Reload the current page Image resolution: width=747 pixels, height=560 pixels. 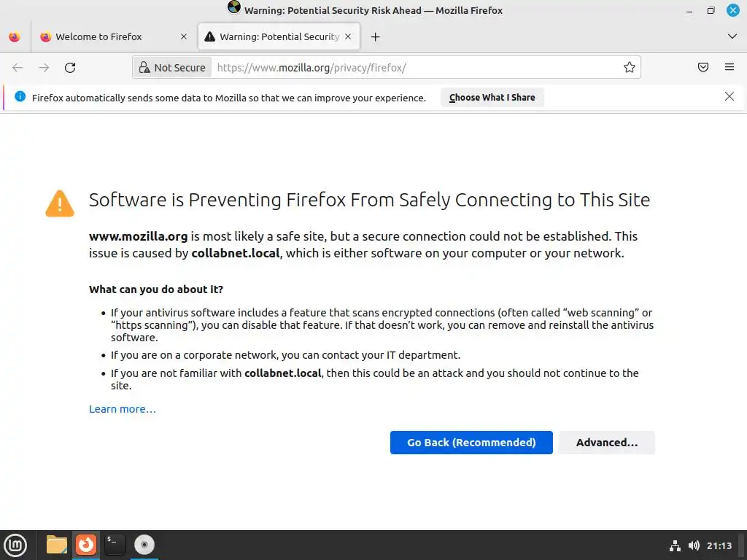point(70,68)
